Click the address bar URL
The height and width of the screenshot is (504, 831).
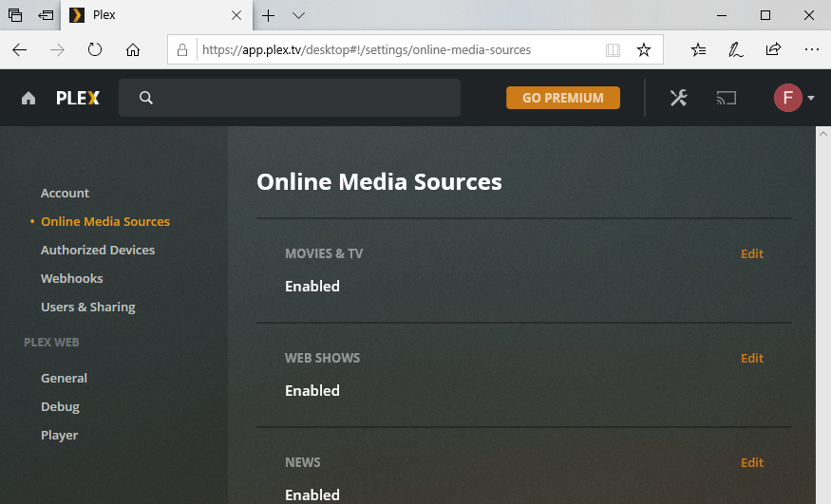point(367,49)
